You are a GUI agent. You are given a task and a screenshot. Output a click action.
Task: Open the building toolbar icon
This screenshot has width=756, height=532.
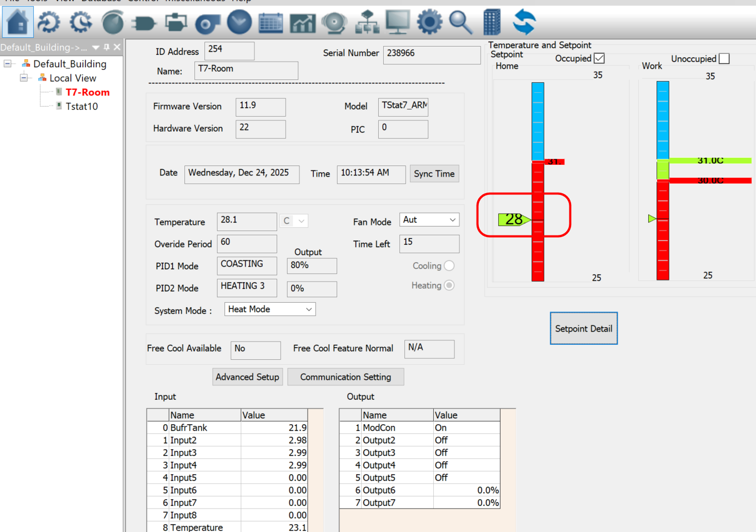click(x=492, y=23)
